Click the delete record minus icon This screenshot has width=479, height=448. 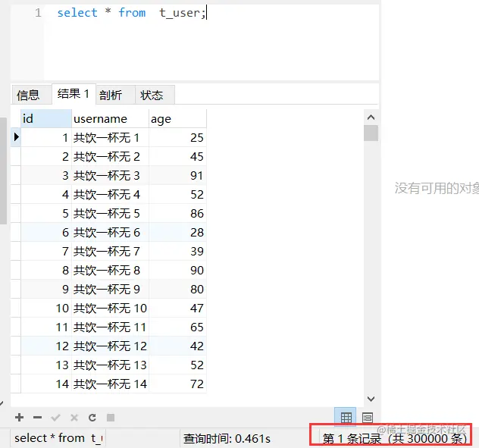(x=37, y=417)
